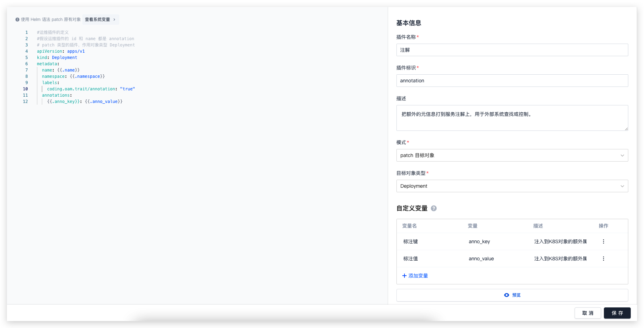The width and height of the screenshot is (644, 328).
Task: Click the description cell in 标注值 row
Action: [560, 259]
